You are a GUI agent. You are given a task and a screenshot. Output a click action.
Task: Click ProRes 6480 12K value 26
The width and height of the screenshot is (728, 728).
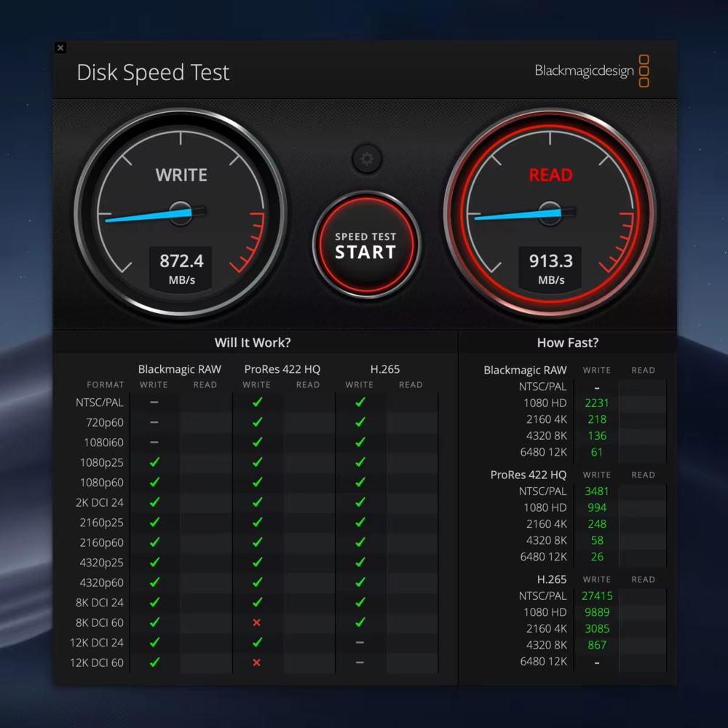coord(597,557)
